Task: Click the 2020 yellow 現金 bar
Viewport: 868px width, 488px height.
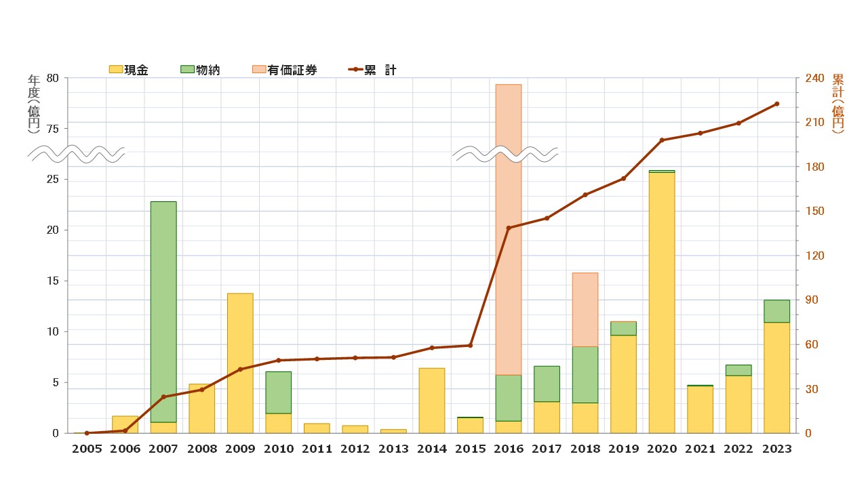Action: tap(662, 303)
